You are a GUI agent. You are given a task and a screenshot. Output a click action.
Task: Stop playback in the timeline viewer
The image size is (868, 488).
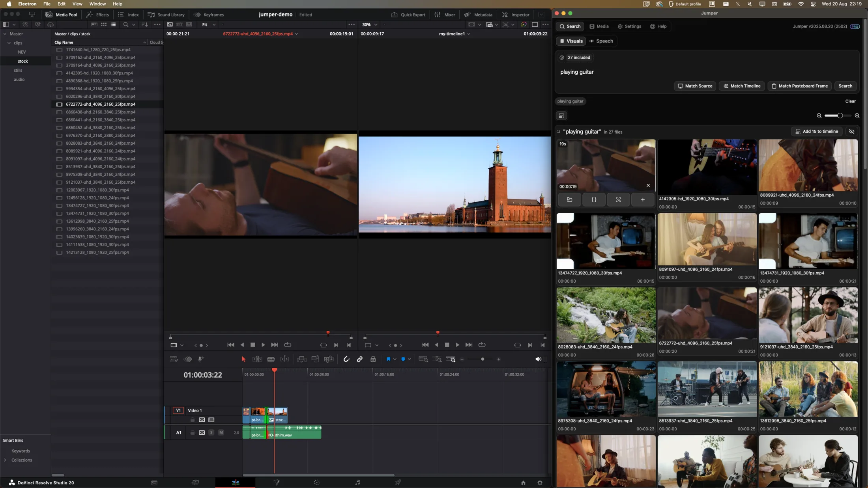pos(447,345)
